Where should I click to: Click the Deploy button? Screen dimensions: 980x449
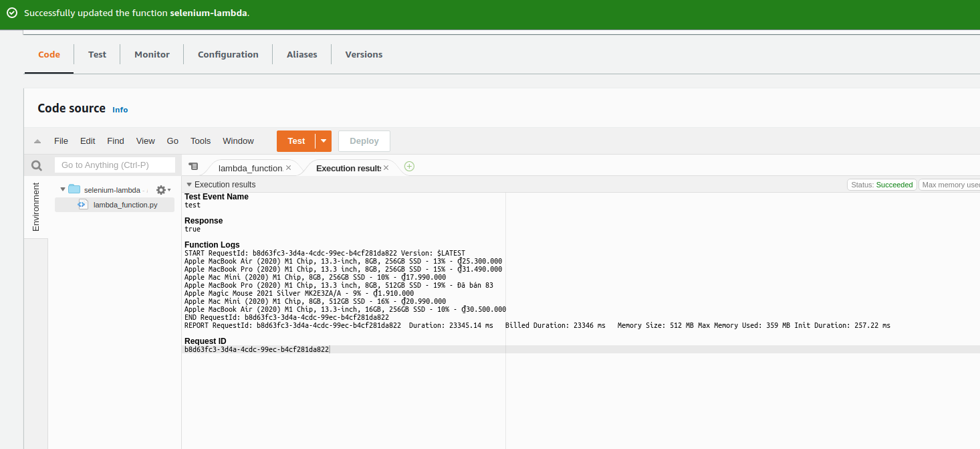click(364, 141)
